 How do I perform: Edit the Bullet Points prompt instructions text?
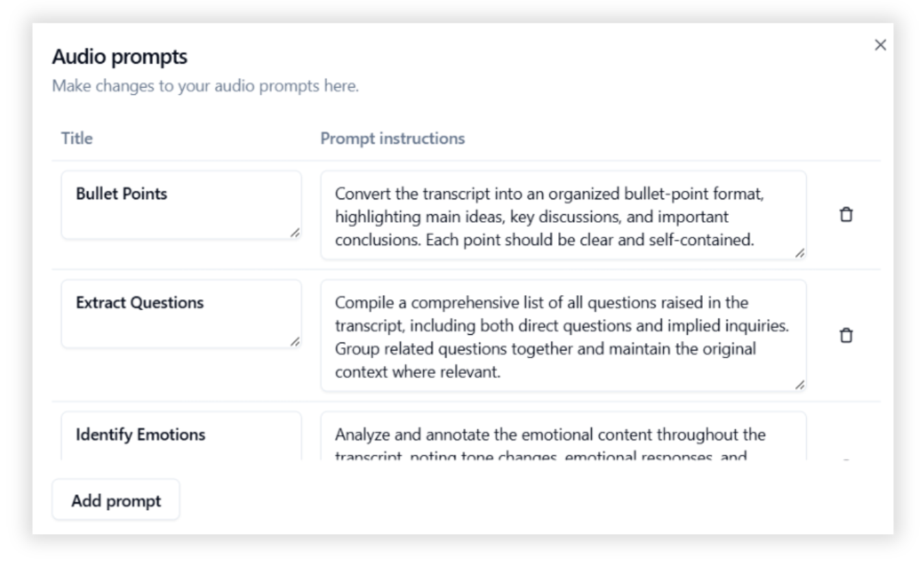pyautogui.click(x=564, y=215)
